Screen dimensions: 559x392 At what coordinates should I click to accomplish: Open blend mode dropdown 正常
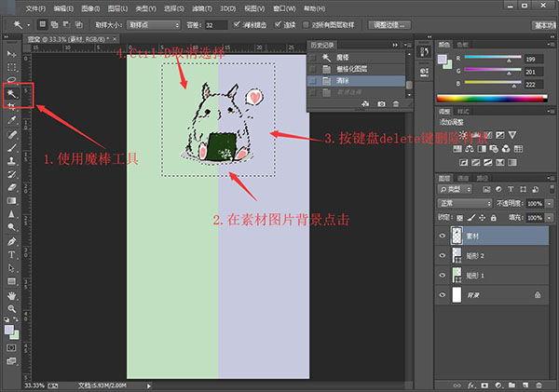tap(465, 203)
